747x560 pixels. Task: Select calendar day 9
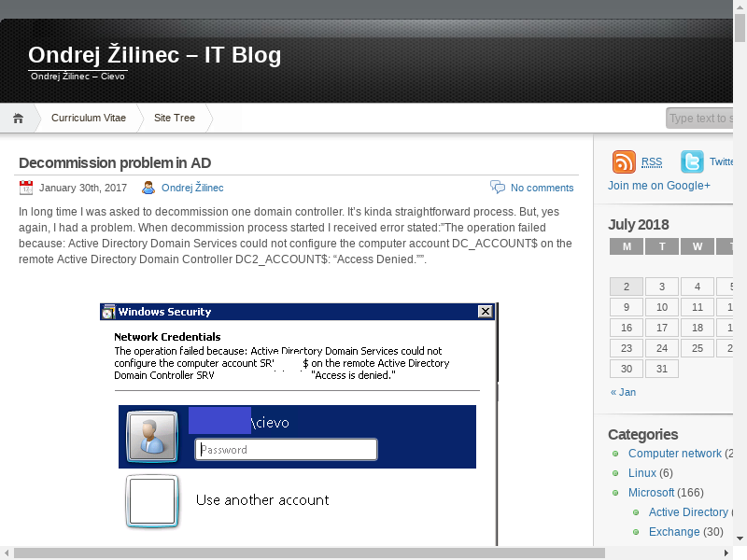click(627, 307)
